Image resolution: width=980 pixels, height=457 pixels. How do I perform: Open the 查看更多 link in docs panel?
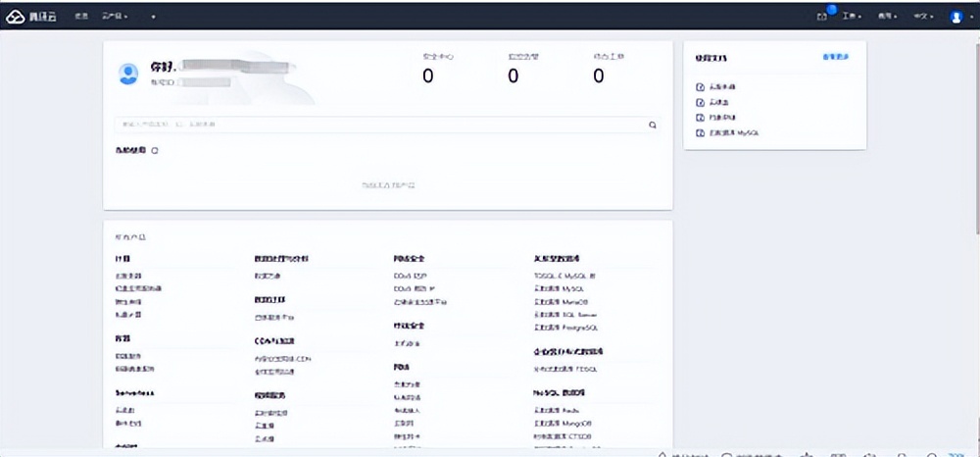click(836, 57)
